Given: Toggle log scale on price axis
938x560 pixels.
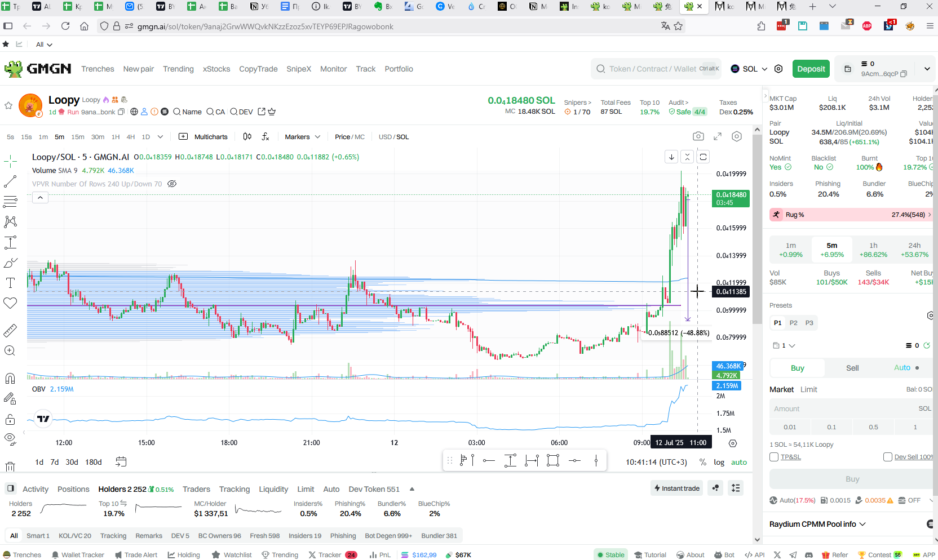Looking at the screenshot, I should 719,462.
